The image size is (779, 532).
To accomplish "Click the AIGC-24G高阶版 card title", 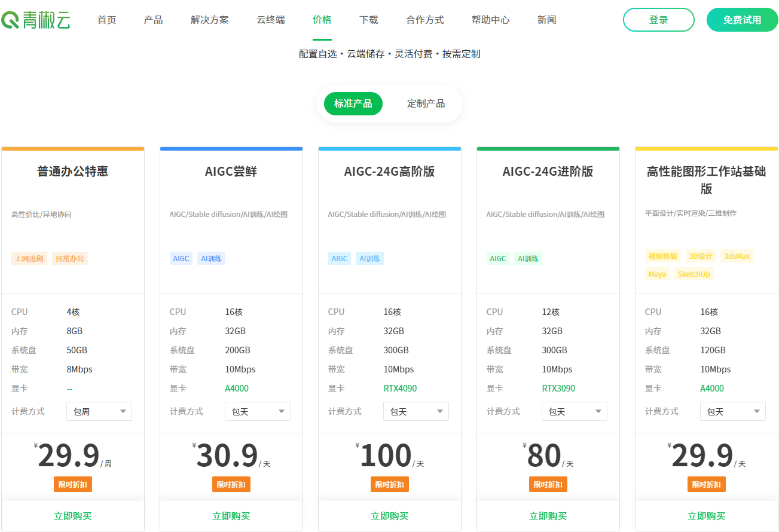I will pos(390,172).
